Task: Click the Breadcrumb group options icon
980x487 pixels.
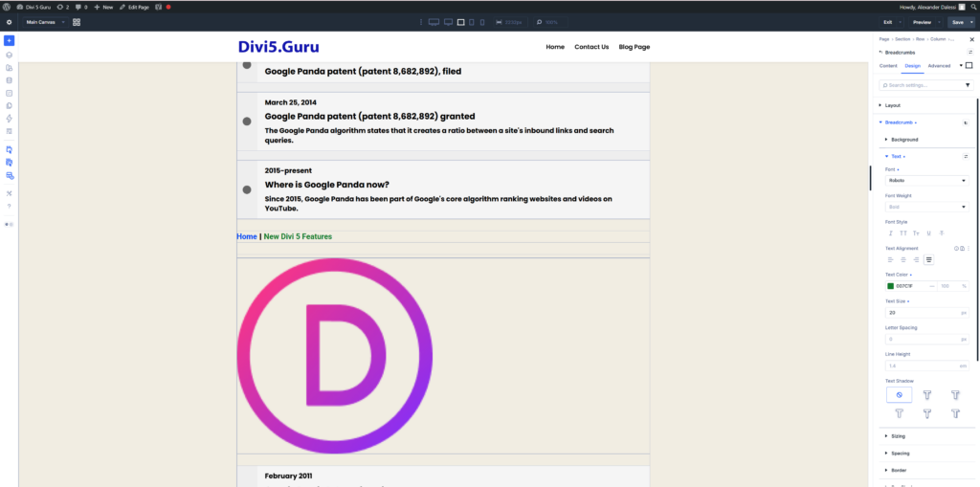Action: point(966,122)
